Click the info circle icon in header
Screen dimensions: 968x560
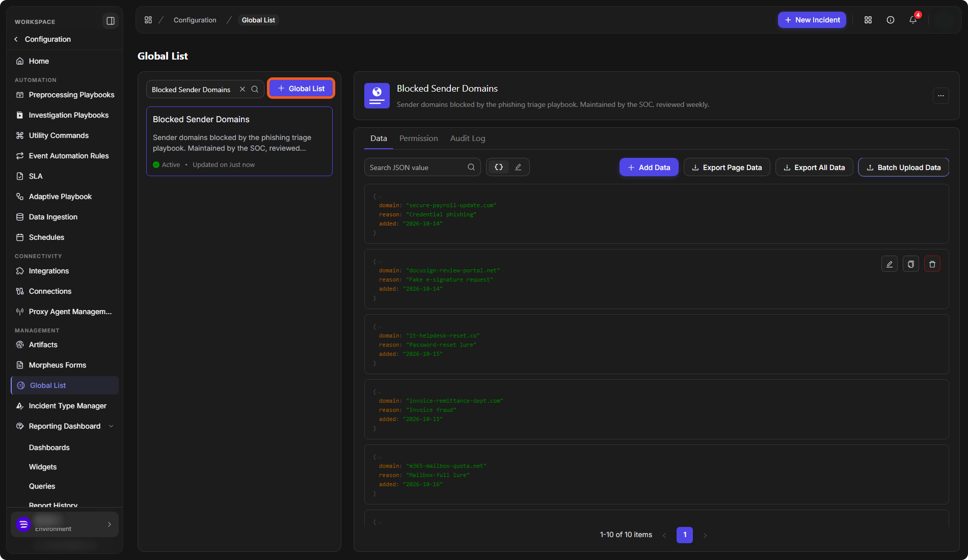pos(891,20)
